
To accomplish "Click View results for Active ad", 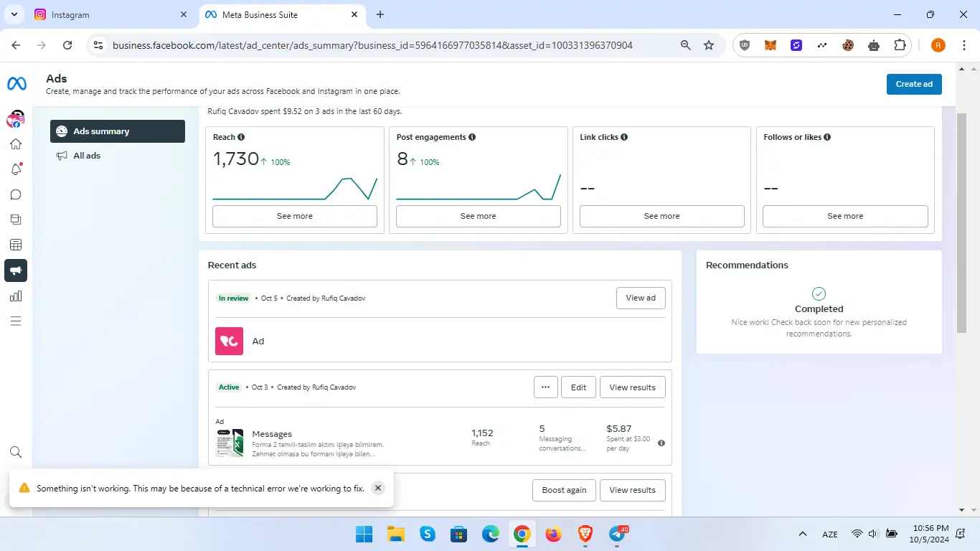I will click(633, 387).
